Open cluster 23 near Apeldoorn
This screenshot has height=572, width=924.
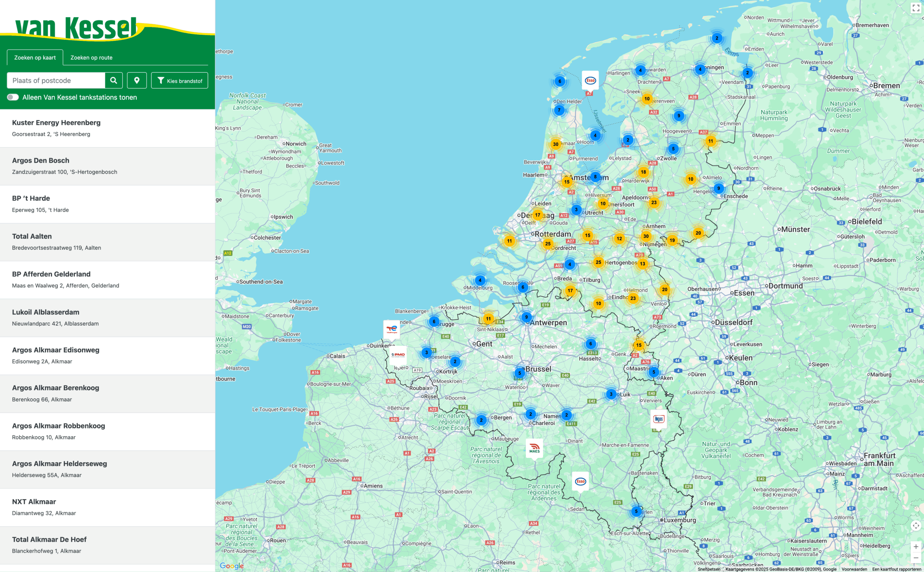click(x=654, y=202)
